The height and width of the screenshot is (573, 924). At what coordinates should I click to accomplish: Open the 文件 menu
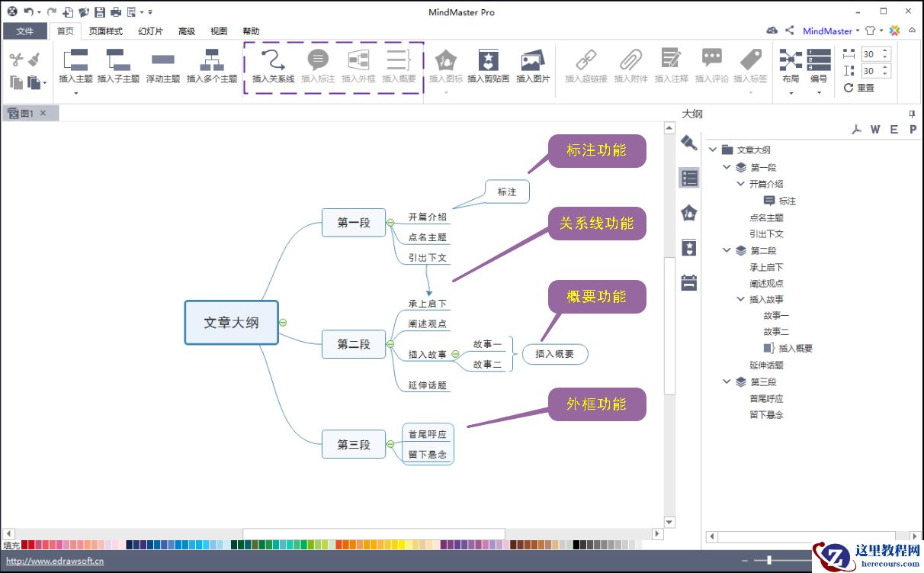(25, 31)
